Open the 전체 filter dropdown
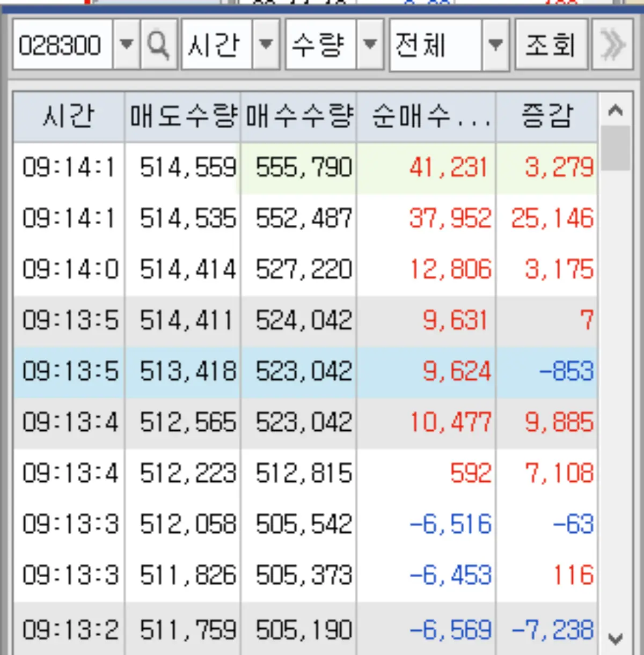Viewport: 644px width, 655px height. pos(495,45)
